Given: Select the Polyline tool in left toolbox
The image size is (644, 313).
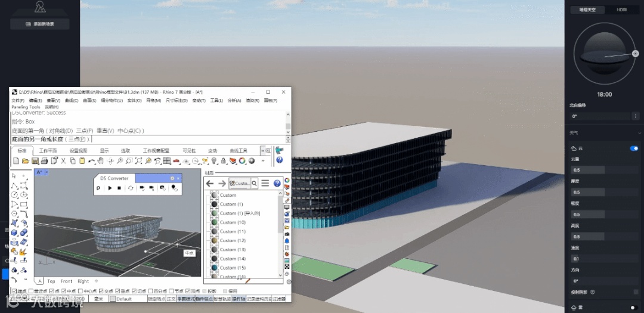Looking at the screenshot, I should (14, 185).
